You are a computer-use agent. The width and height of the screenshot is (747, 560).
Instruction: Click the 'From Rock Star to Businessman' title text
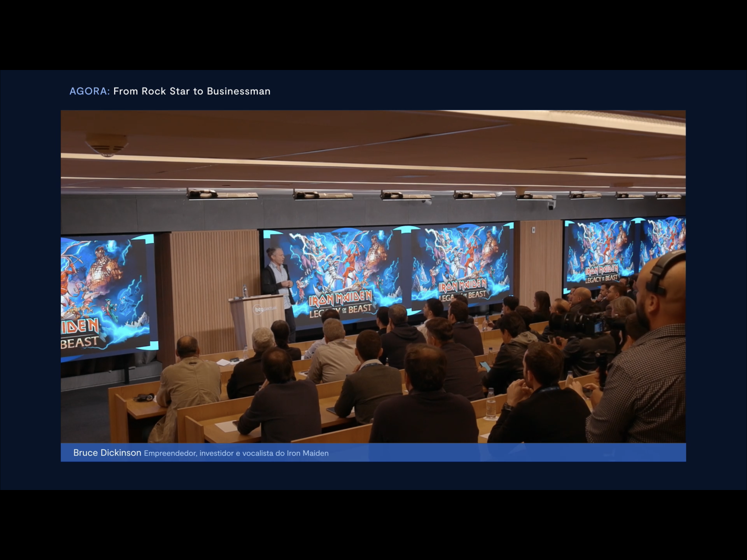(192, 91)
